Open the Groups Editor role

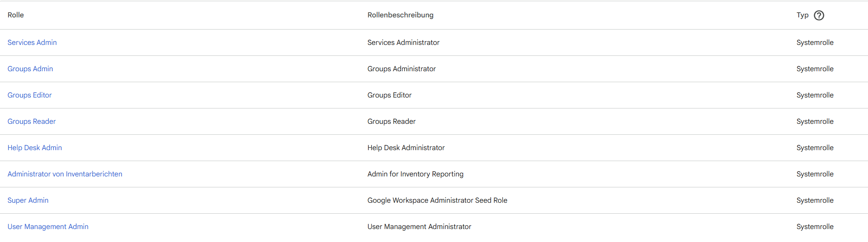[x=30, y=95]
